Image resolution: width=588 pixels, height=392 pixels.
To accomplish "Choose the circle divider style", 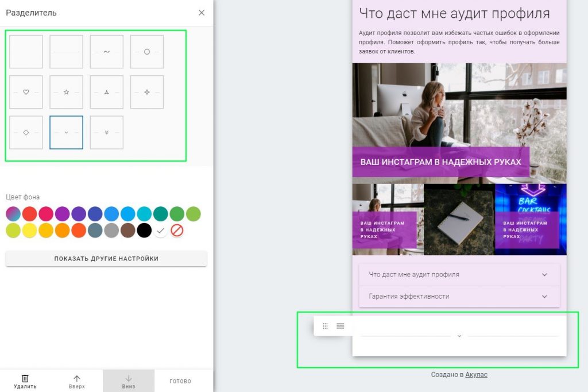I will coord(147,52).
